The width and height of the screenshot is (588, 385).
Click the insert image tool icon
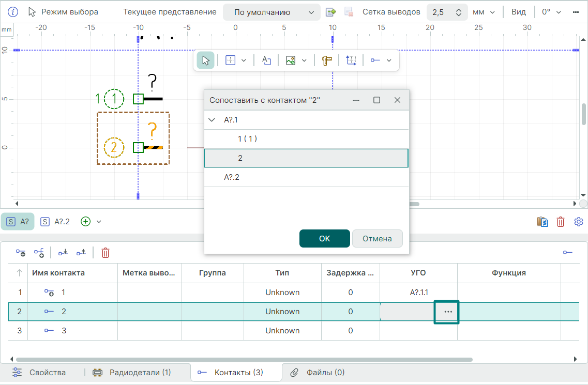click(291, 60)
